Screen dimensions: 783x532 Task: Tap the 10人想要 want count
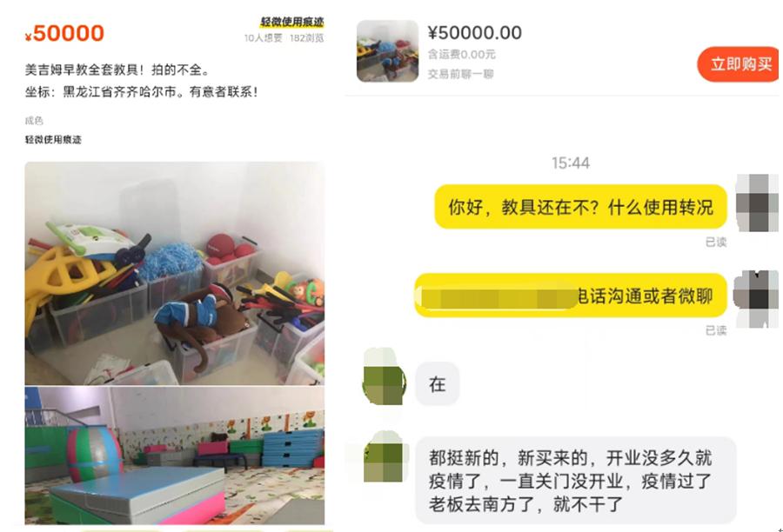(263, 38)
